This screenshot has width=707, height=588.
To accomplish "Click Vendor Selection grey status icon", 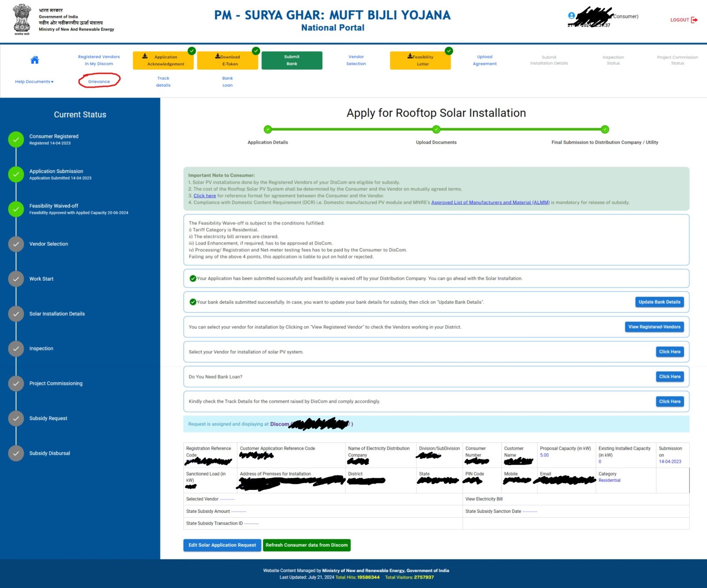I will coord(16,244).
